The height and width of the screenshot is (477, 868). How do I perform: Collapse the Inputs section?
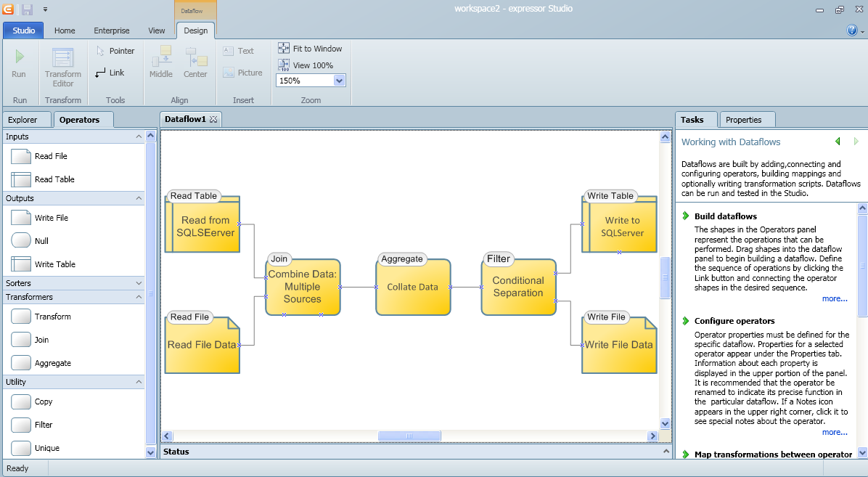[x=139, y=136]
